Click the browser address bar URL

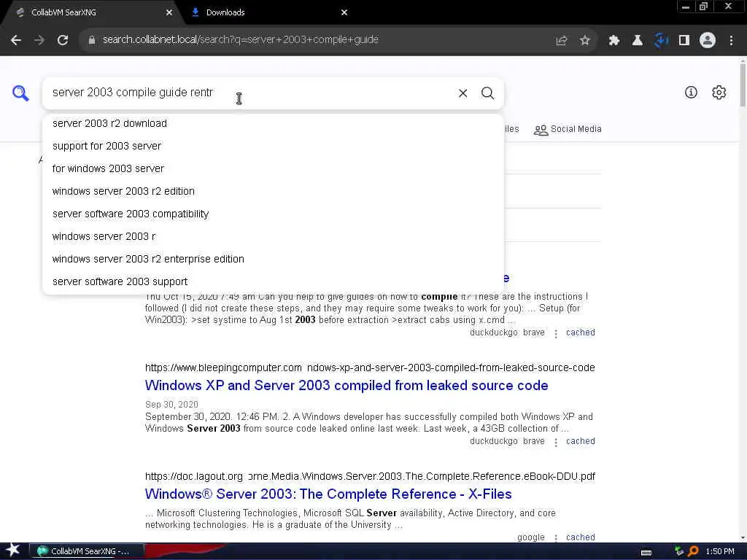tap(240, 39)
